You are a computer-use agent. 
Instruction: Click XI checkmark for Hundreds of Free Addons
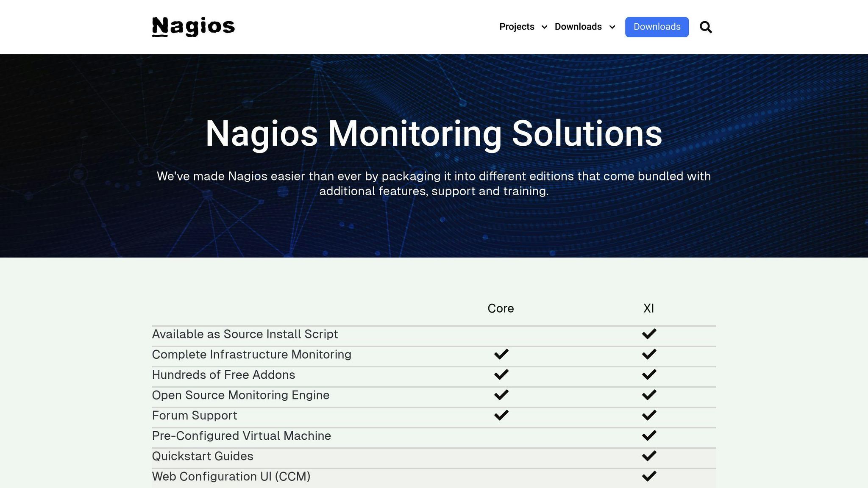coord(649,374)
